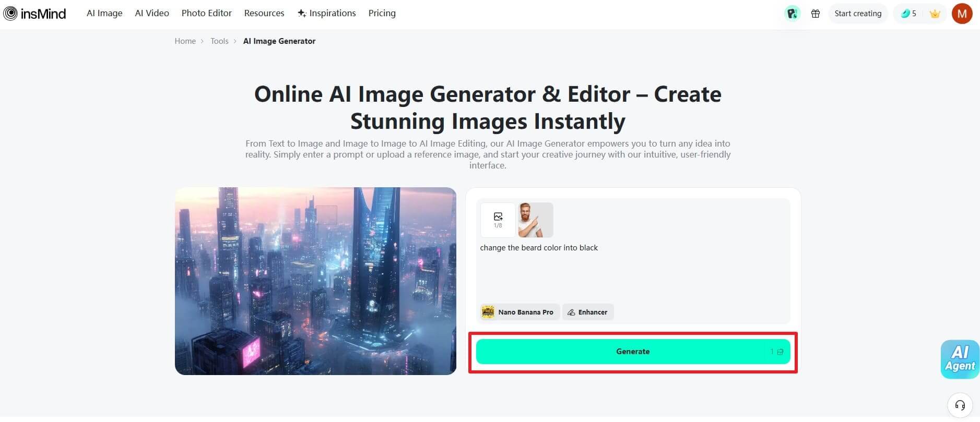
Task: Click the Start creating button
Action: [857, 14]
